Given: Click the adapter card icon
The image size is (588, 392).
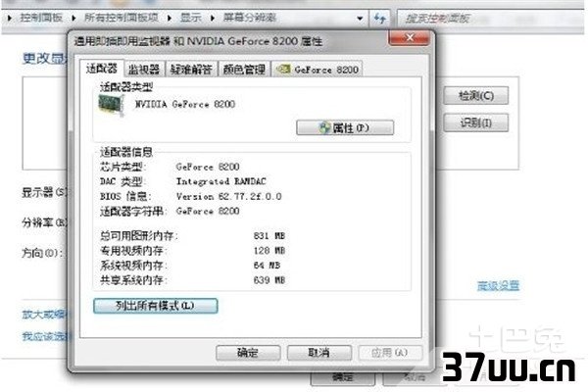Looking at the screenshot, I should pos(111,105).
